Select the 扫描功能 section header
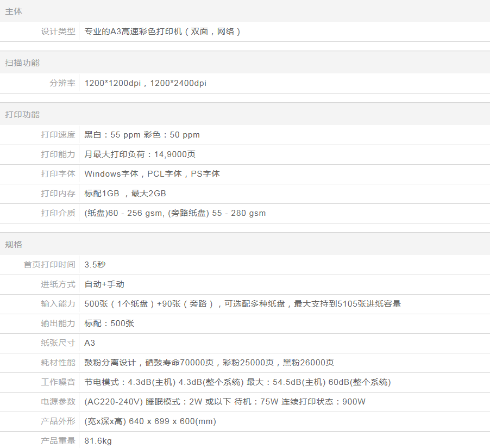This screenshot has height=448, width=490. coord(22,63)
